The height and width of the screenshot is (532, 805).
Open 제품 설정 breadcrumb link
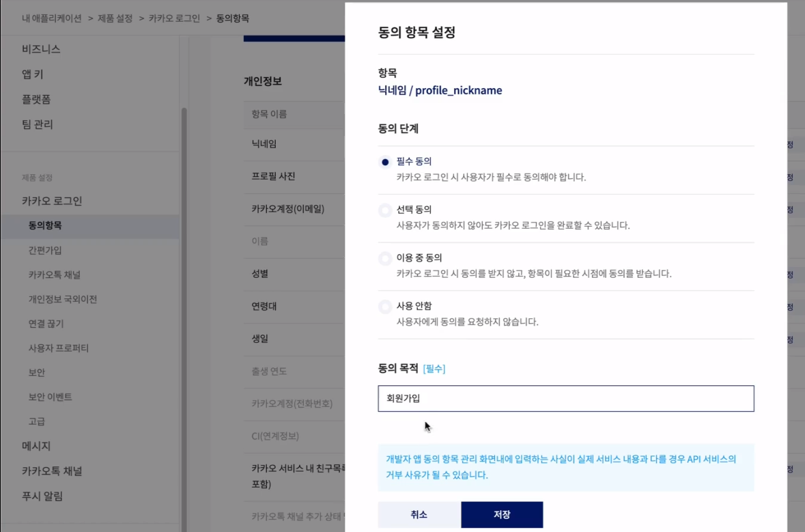click(115, 18)
